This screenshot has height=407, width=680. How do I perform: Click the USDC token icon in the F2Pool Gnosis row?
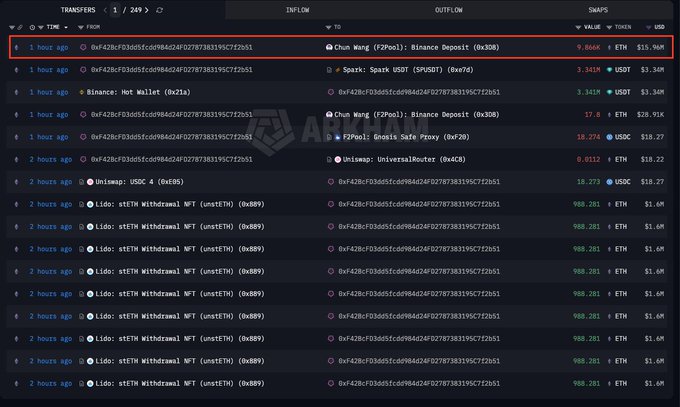coord(609,137)
